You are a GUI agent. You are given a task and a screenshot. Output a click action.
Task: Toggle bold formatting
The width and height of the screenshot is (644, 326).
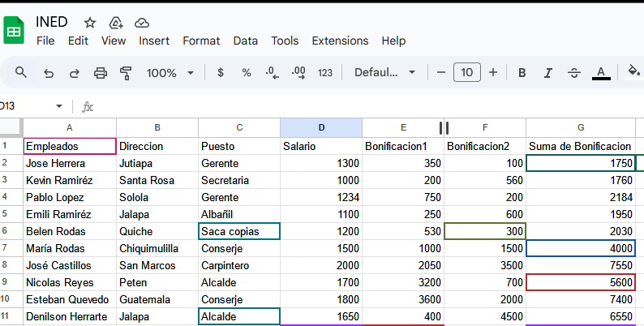522,73
